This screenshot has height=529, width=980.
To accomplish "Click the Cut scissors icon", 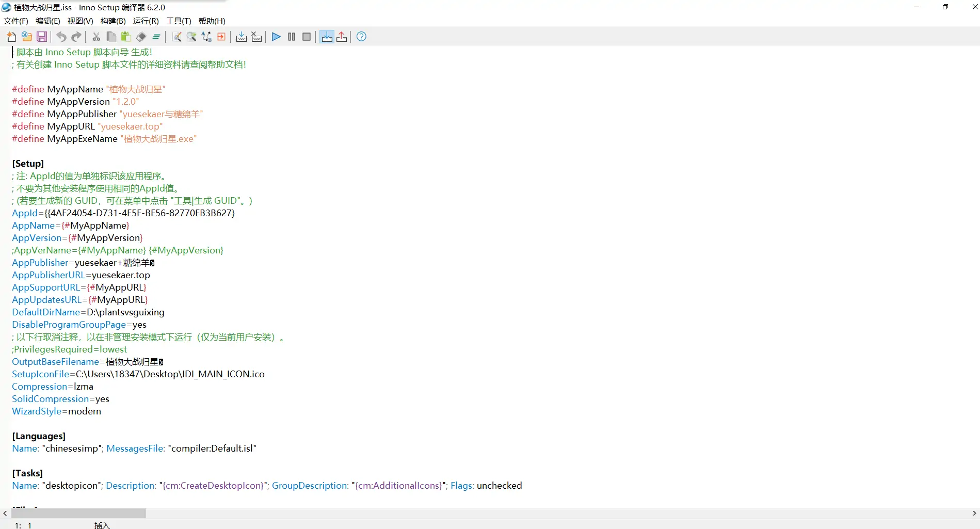I will click(96, 37).
